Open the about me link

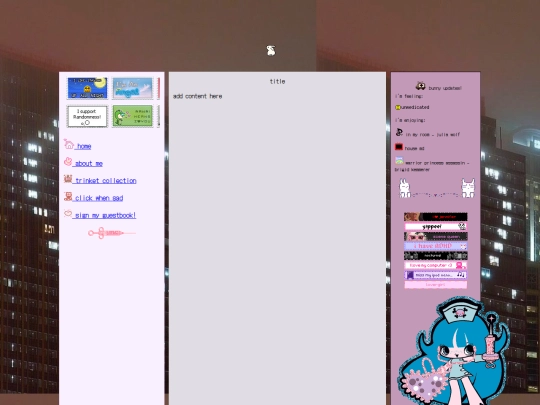(x=88, y=164)
